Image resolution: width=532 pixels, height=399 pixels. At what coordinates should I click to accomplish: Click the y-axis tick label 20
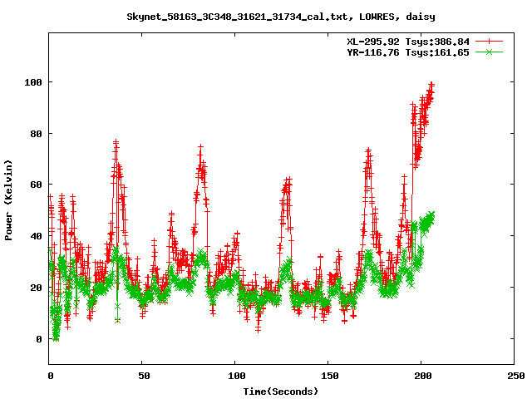[x=36, y=288]
